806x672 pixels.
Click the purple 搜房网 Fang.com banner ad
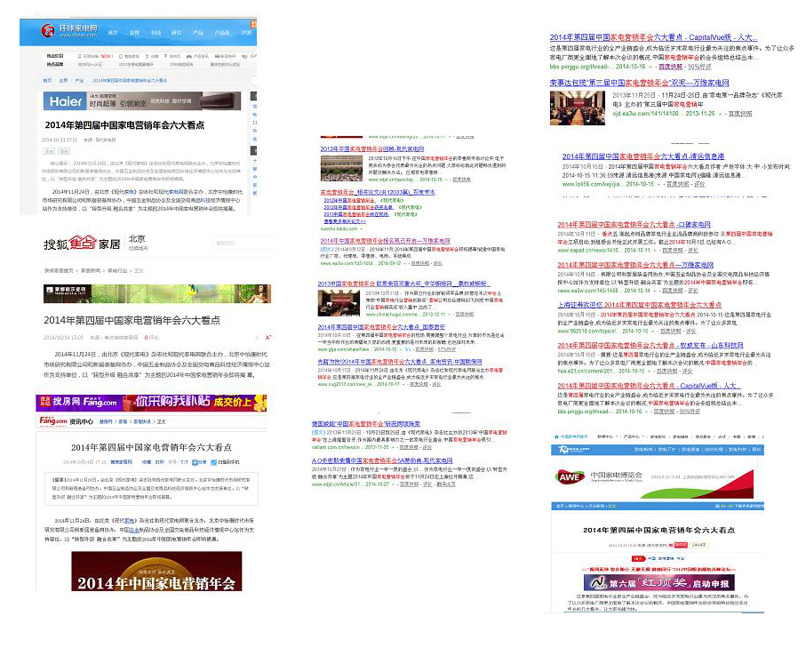pyautogui.click(x=151, y=403)
